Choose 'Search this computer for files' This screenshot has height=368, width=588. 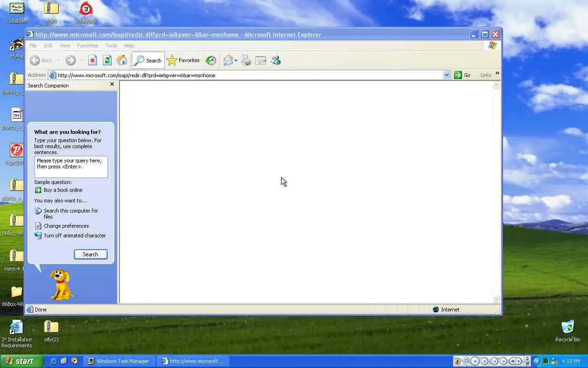[x=66, y=213]
